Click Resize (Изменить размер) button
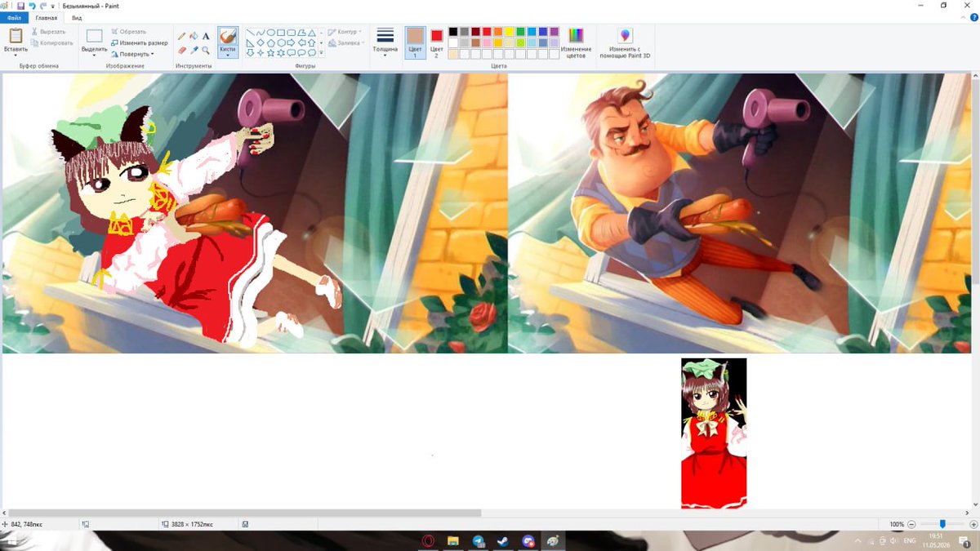Screen dimensions: 980x551 [140, 42]
